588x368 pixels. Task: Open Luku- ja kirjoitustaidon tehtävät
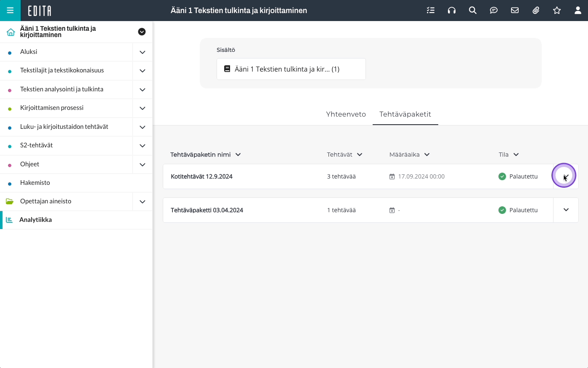pyautogui.click(x=64, y=127)
